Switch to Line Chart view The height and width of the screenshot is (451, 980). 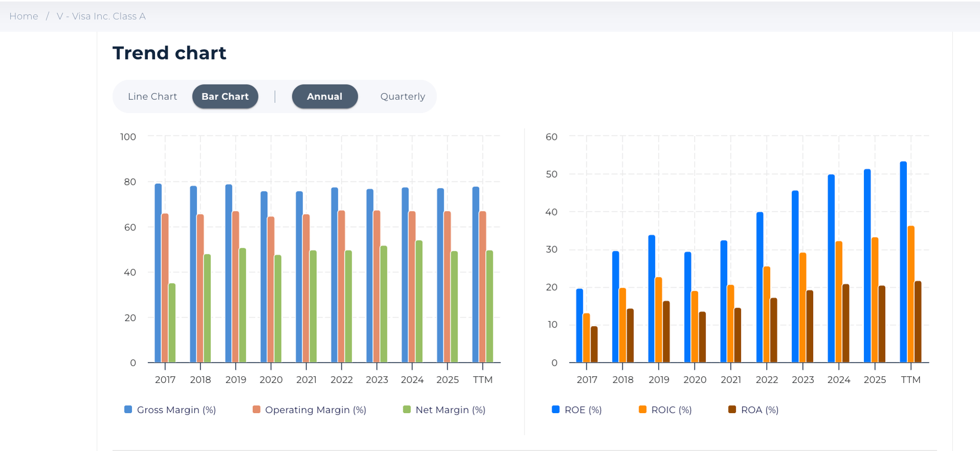pyautogui.click(x=152, y=97)
